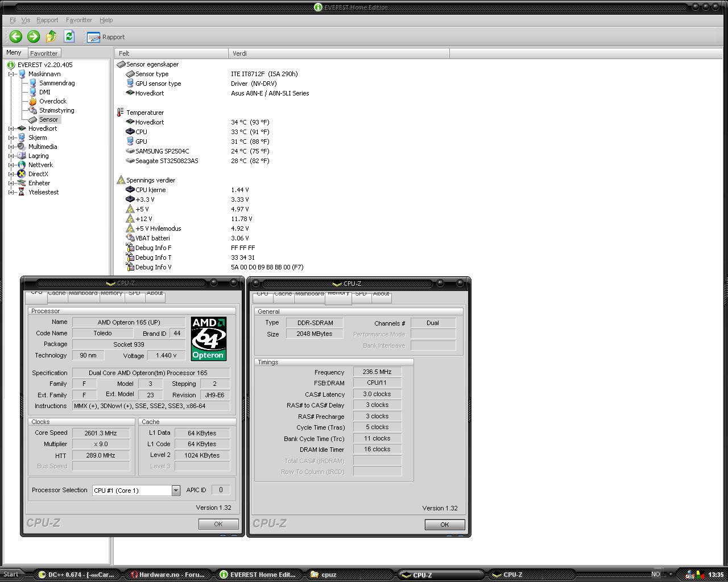Click the VBAT batteri row icon
This screenshot has height=582, width=728.
(130, 238)
